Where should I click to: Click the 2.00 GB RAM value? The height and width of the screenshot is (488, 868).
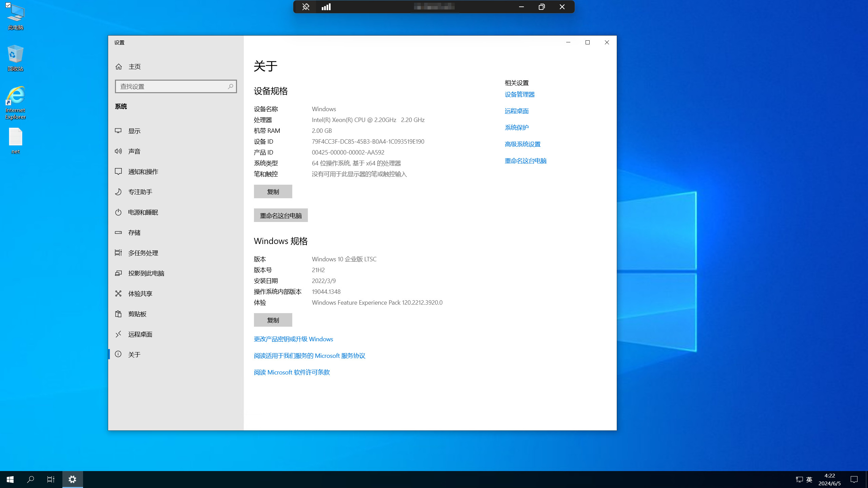click(322, 131)
